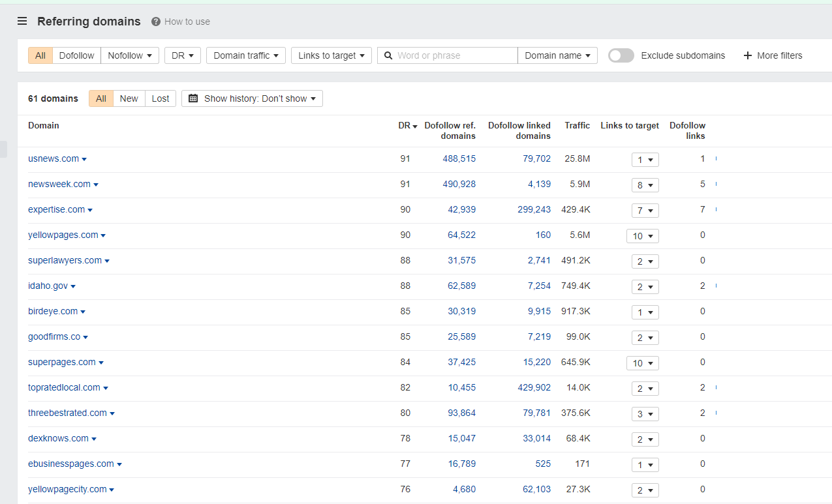This screenshot has height=504, width=832.
Task: Click usnews.com dofollow ref. domains 488,515
Action: coord(459,158)
